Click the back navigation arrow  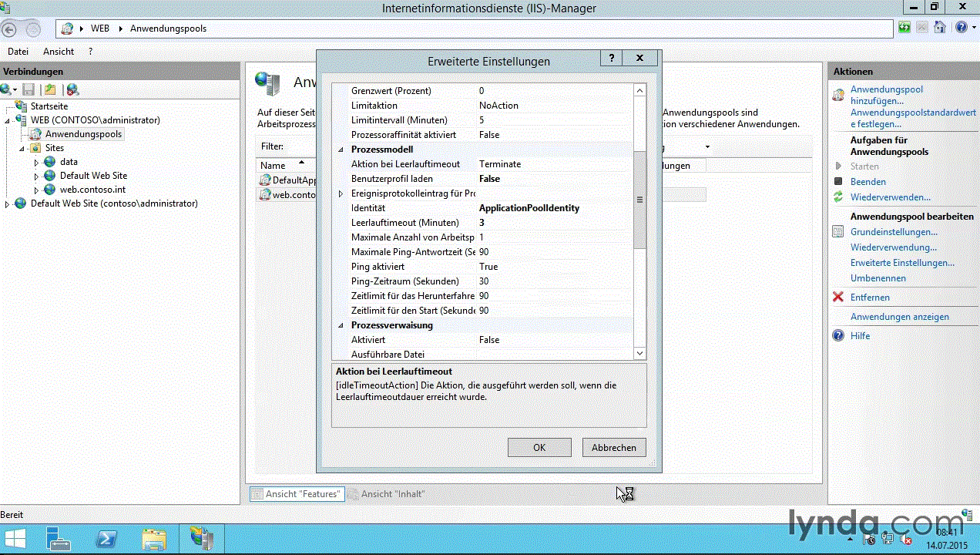pos(9,29)
